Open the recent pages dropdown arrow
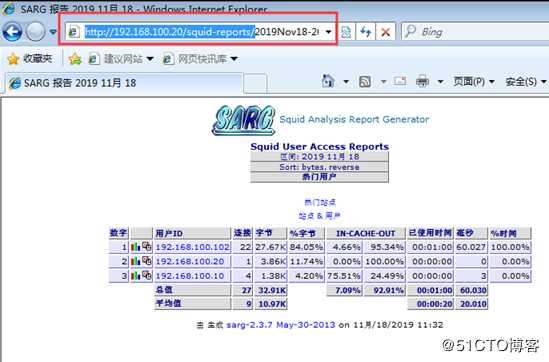Screen dimensions: 549x362 (53, 32)
